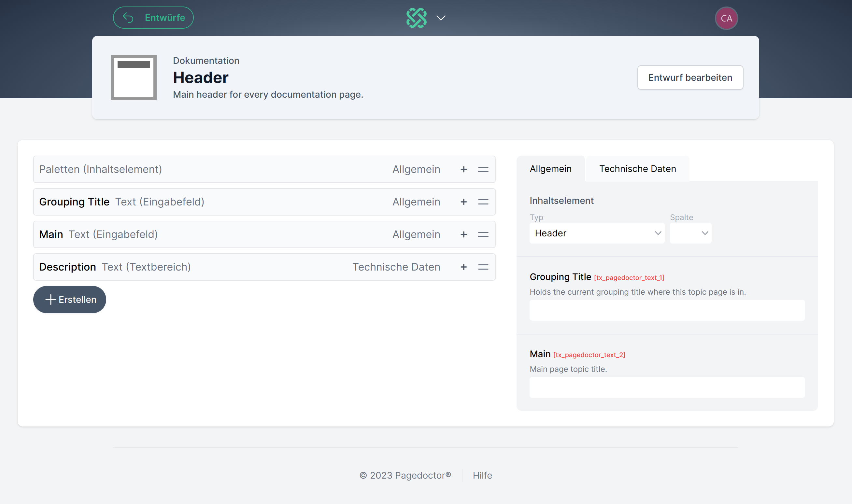Focus the Main page topic input field
The image size is (852, 504).
tap(667, 387)
